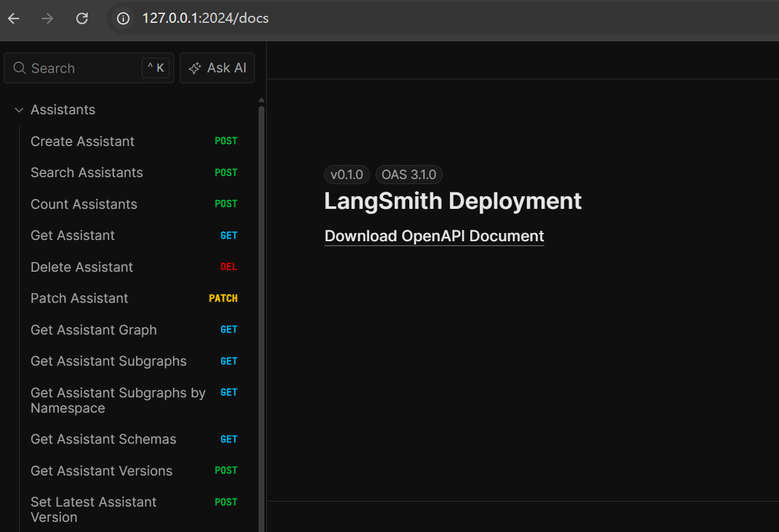Click the sidebar scroll up arrow

tap(261, 100)
